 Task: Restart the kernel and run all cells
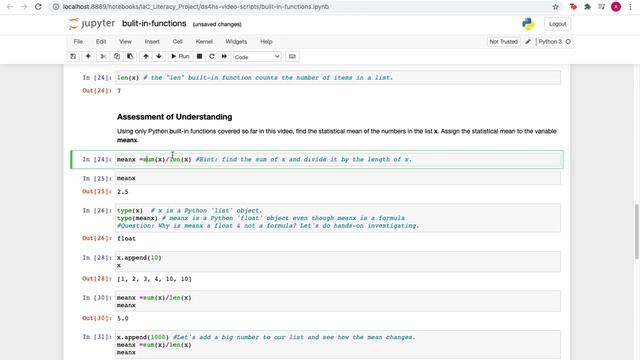pyautogui.click(x=224, y=56)
